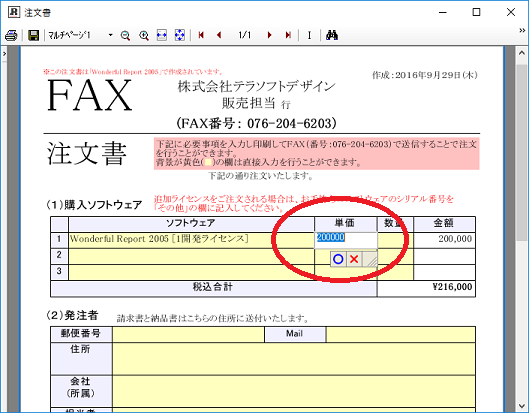
Task: Click the fit to width icon
Action: coord(162,35)
